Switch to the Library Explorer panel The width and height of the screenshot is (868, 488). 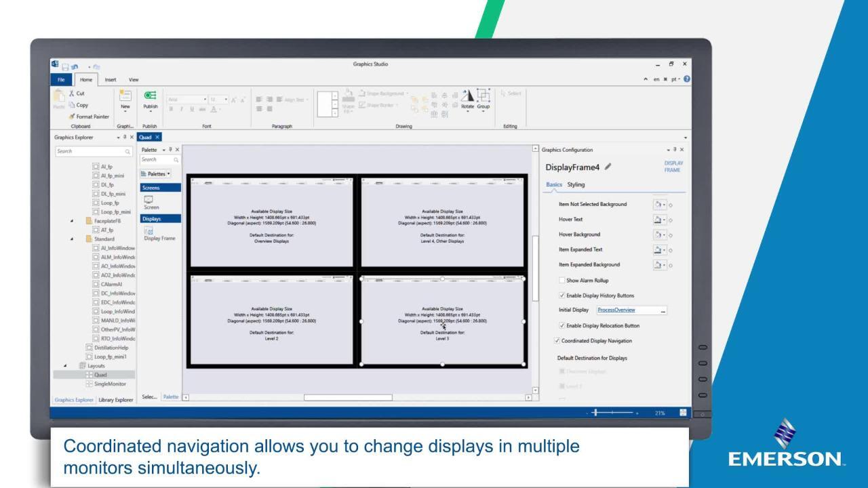coord(116,400)
